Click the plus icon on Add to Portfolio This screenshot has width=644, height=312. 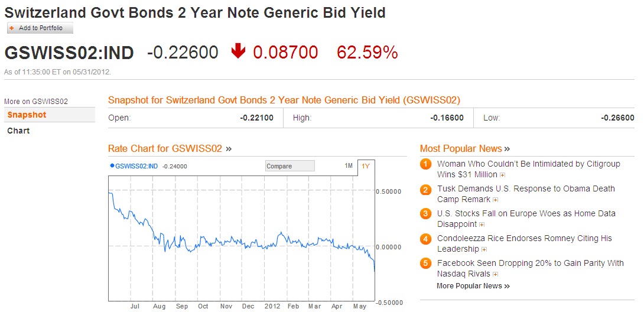pos(12,28)
